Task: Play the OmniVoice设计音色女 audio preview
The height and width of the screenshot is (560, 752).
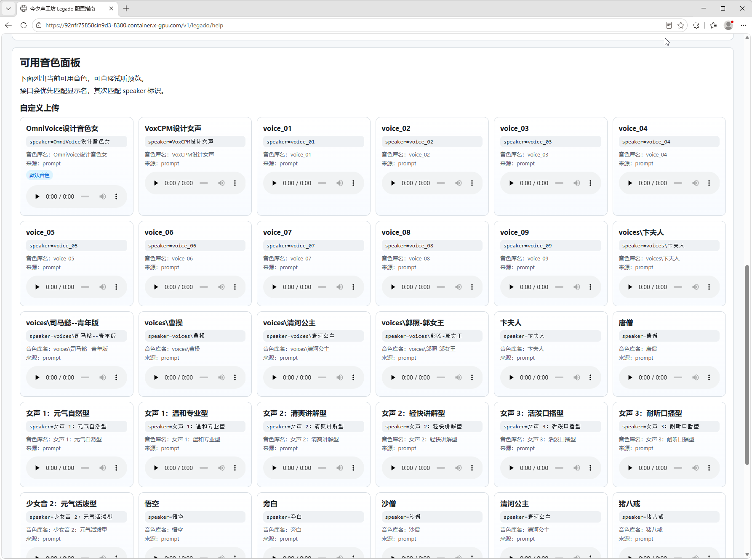Action: point(37,196)
